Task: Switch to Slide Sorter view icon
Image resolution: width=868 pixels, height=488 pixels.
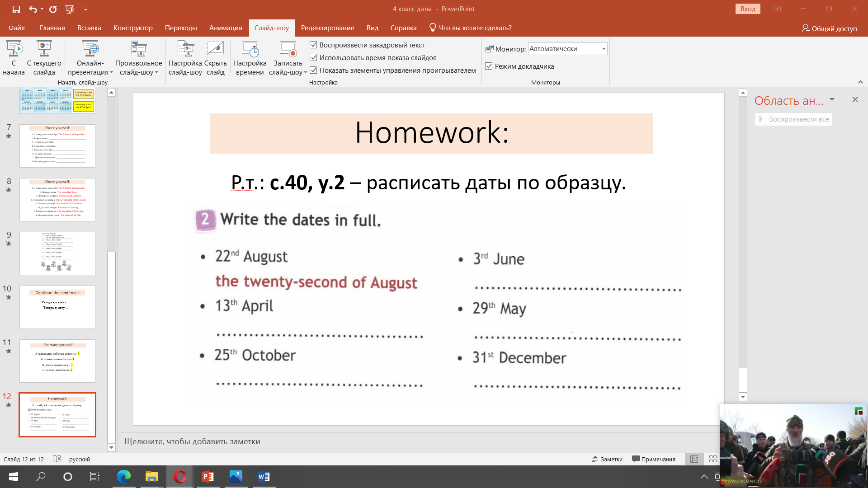Action: (x=713, y=459)
